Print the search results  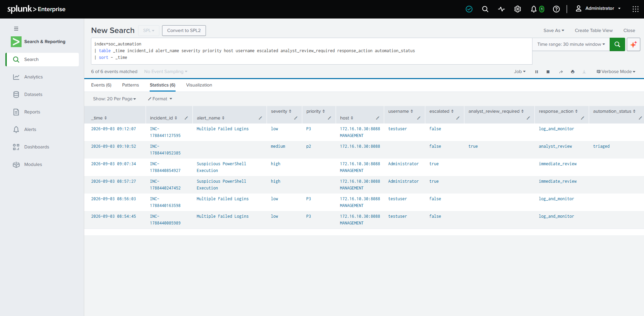tap(573, 72)
